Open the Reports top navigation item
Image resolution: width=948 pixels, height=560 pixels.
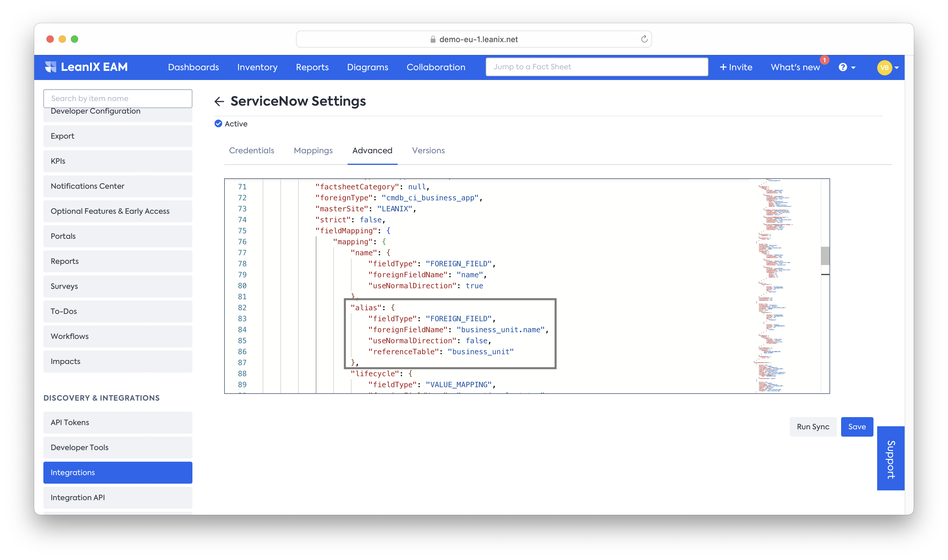312,67
